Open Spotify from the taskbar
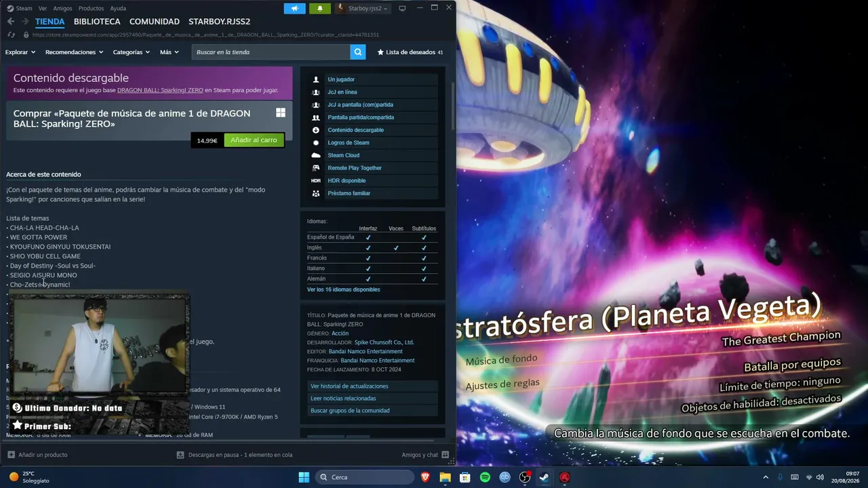868x488 pixels. pos(485,477)
